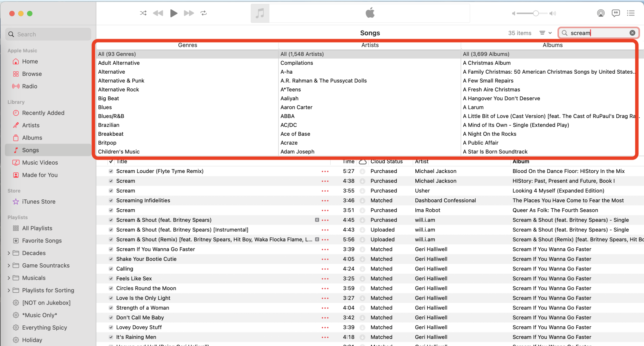Toggle checkbox for Feels Like Sex
This screenshot has width=644, height=346.
point(111,279)
